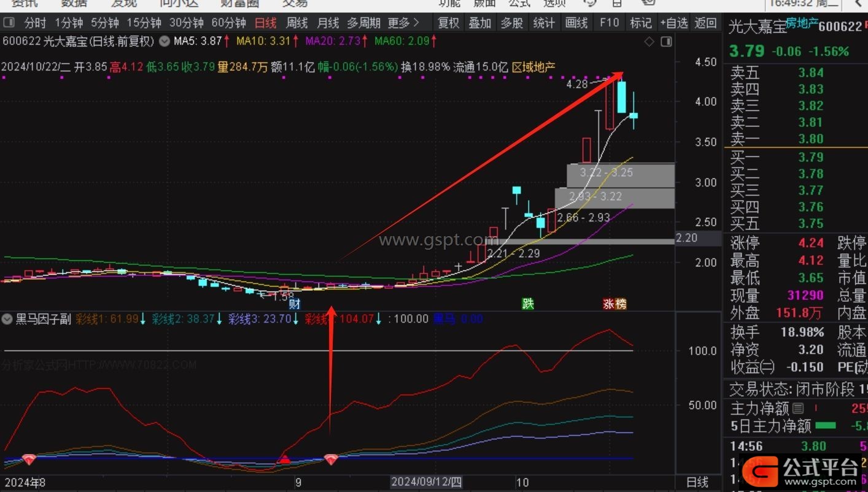
Task: Open the 选项 menu
Action: point(555,3)
